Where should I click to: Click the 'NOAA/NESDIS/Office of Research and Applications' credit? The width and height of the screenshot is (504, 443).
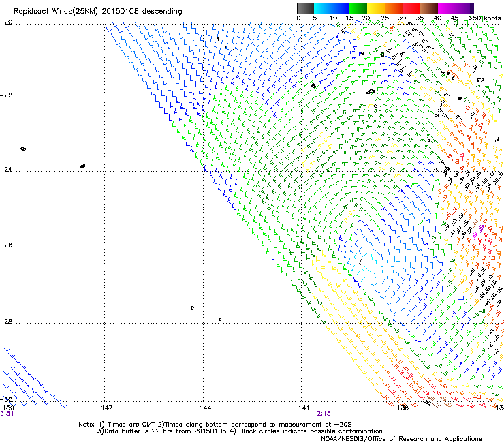click(x=401, y=439)
